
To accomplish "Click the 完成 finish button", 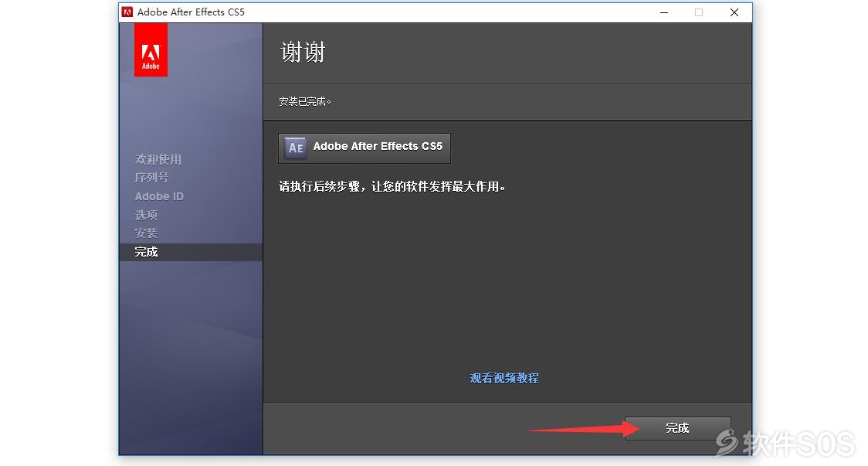I will click(677, 428).
